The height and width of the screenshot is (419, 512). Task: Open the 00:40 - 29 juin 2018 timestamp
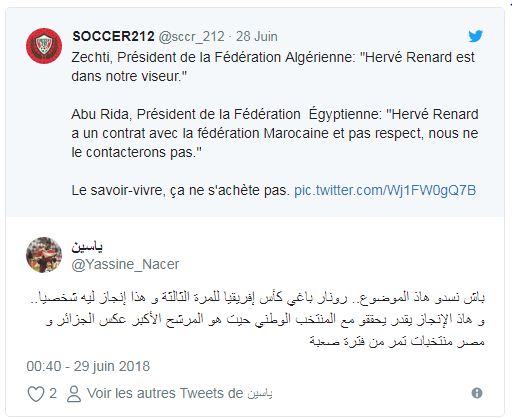click(88, 366)
